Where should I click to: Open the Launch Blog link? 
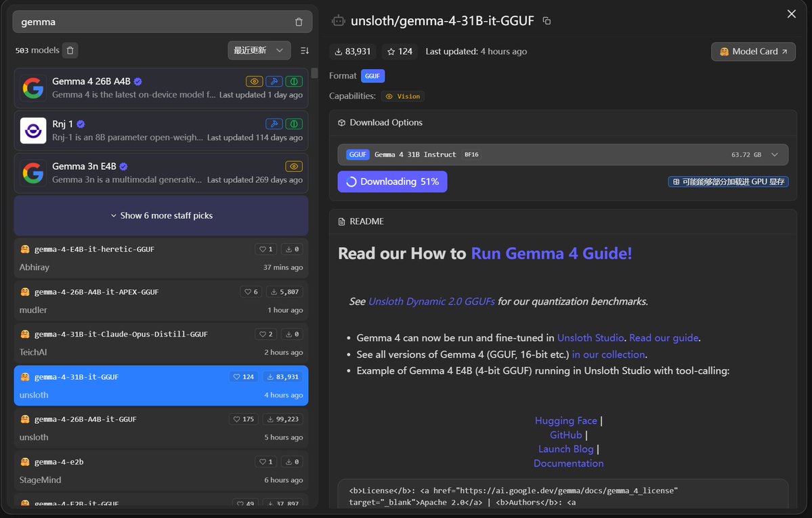pos(566,449)
